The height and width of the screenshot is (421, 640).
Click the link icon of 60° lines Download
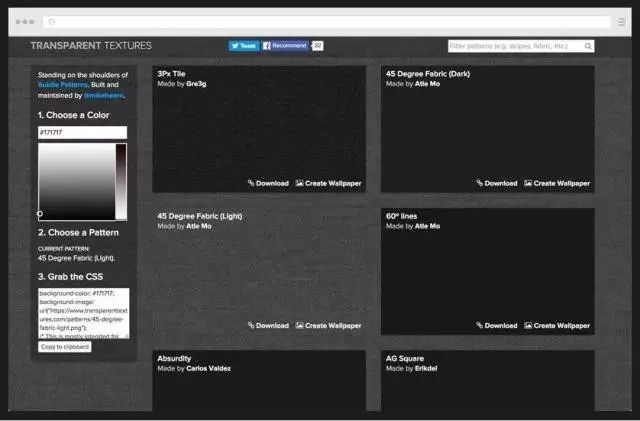480,325
